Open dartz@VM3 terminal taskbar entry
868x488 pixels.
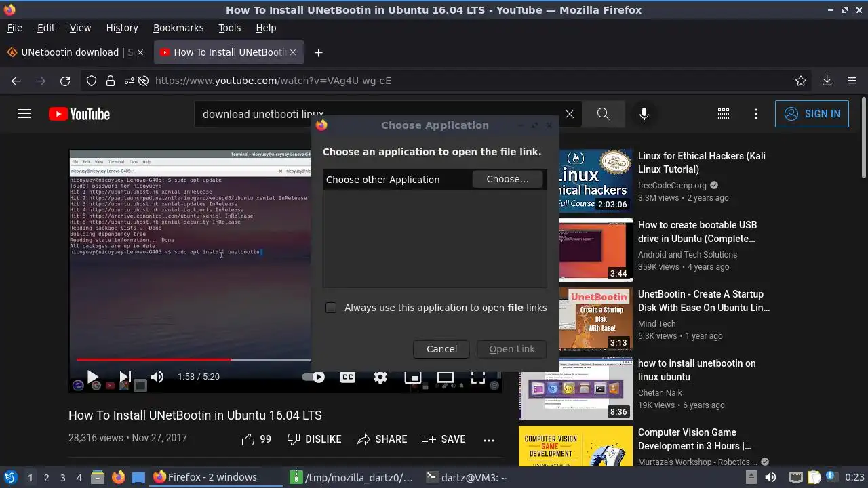467,477
